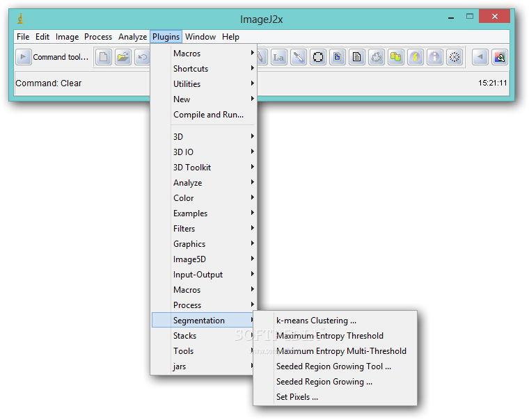Screen dimensions: 529x420
Task: Close the open Plugins menu
Action: (166, 37)
